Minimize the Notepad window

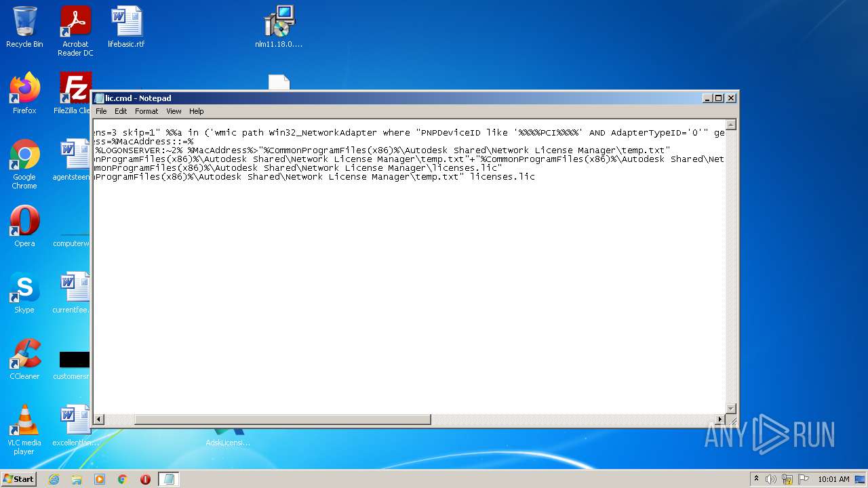point(708,98)
